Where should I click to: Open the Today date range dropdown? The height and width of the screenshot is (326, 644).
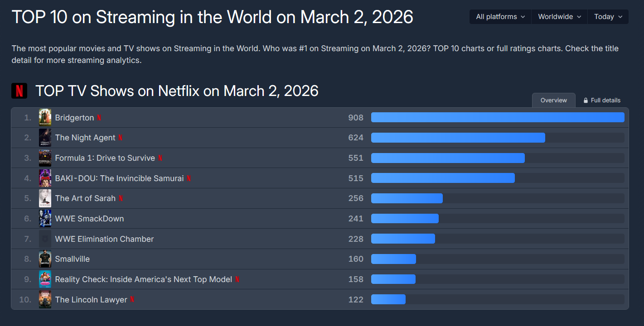click(x=608, y=17)
